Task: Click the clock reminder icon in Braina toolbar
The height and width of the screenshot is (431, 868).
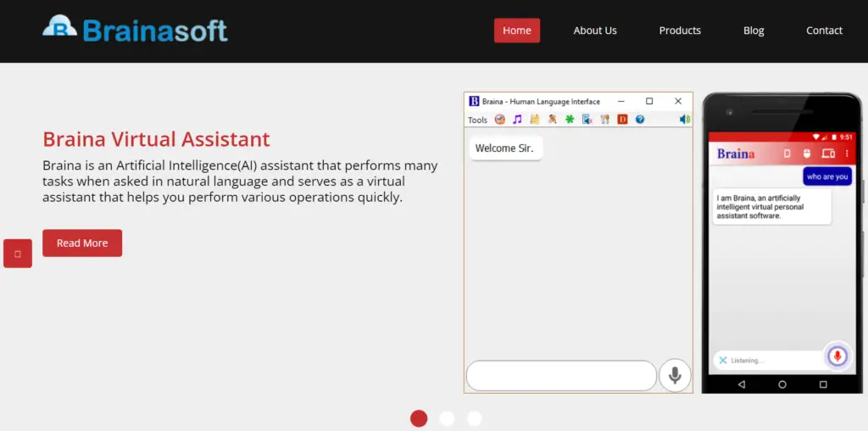Action: point(500,120)
